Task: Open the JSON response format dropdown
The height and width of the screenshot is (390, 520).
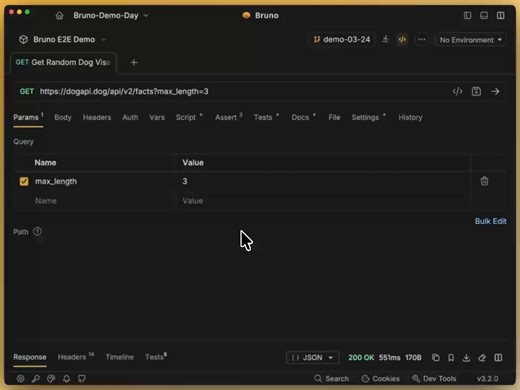Action: (313, 358)
